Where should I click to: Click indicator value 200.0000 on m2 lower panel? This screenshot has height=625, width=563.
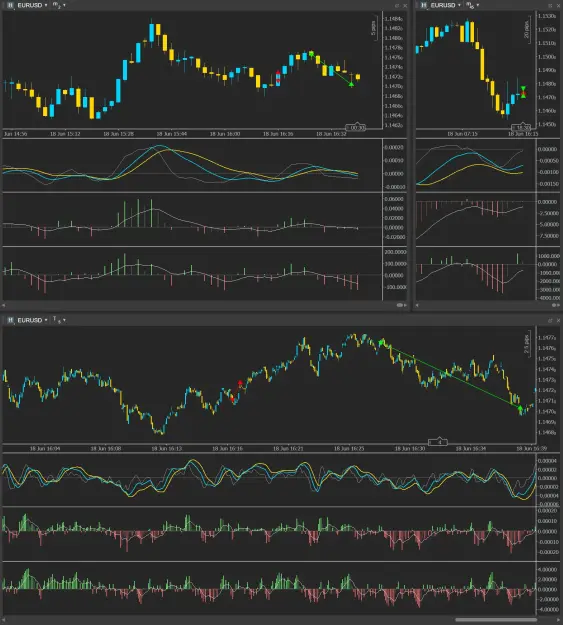395,252
